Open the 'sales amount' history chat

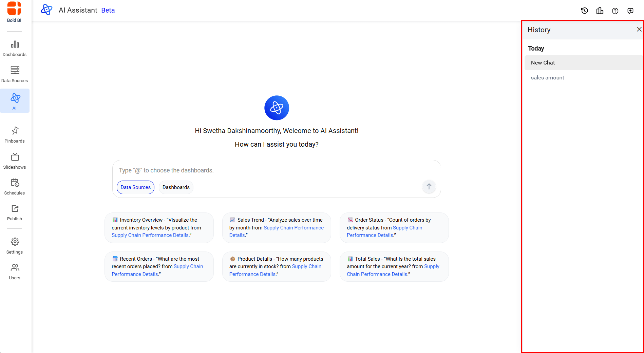click(547, 78)
